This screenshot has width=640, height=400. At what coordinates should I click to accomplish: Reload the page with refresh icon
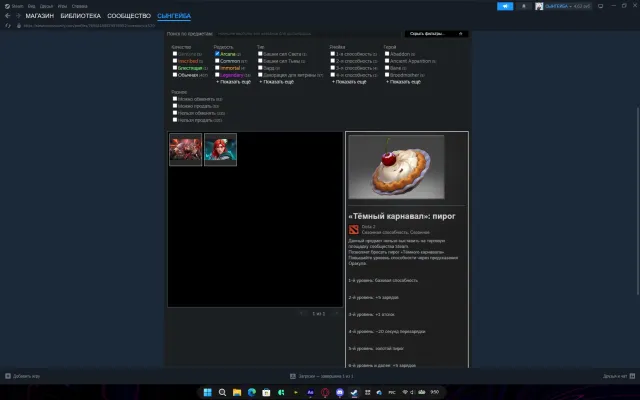click(x=8, y=25)
